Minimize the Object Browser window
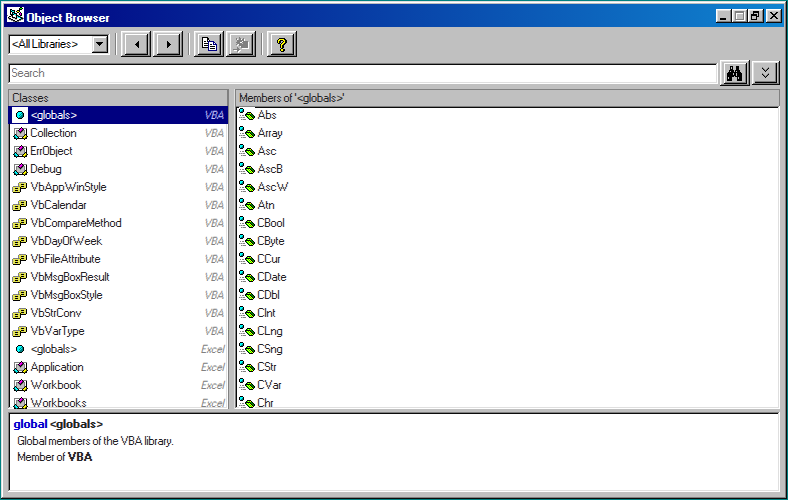Image resolution: width=788 pixels, height=500 pixels. (x=723, y=16)
